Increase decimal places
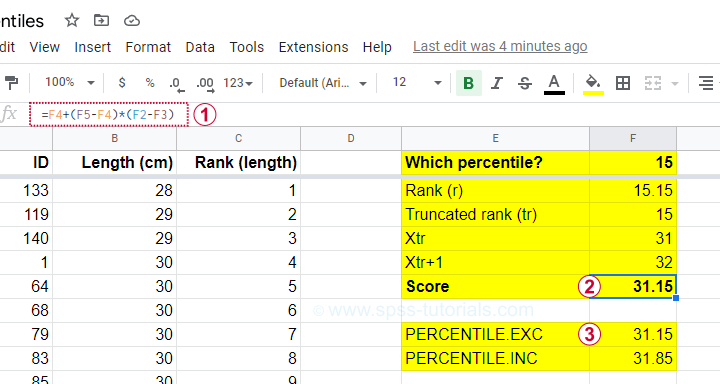The image size is (720, 384). [205, 84]
